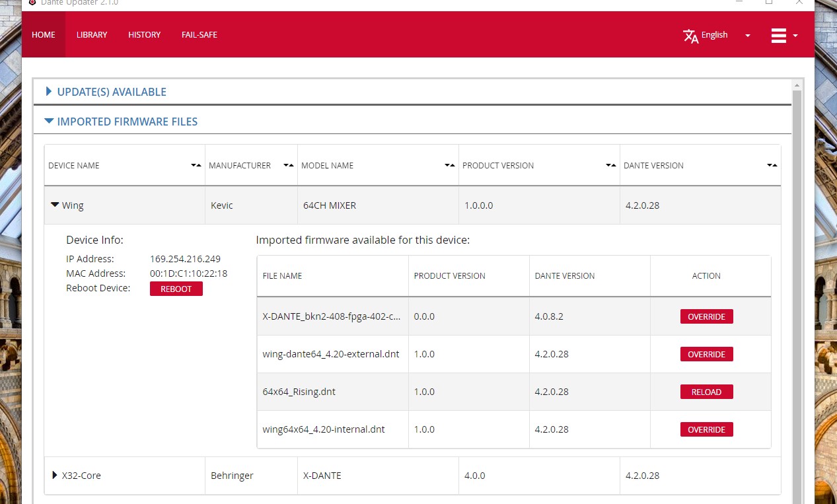
Task: Click the X-DANTE_bkn2-408-fpga file name
Action: tap(332, 316)
